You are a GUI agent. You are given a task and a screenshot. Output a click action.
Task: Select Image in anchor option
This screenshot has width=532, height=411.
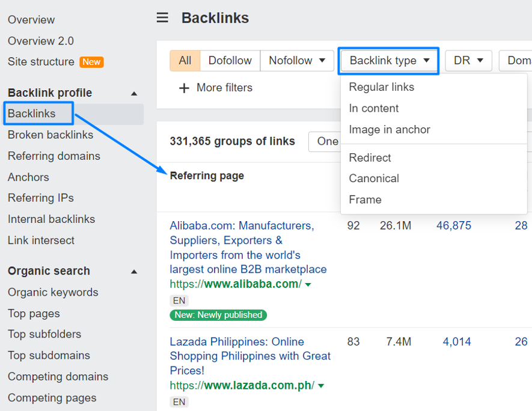click(x=389, y=129)
